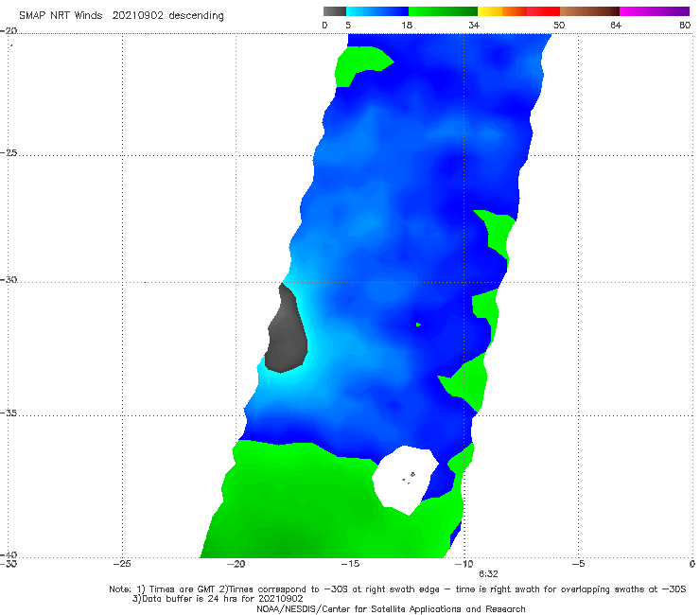Pick the magenta 64–80 segment of the colorbar
This screenshot has height=615, width=700.
click(x=655, y=11)
